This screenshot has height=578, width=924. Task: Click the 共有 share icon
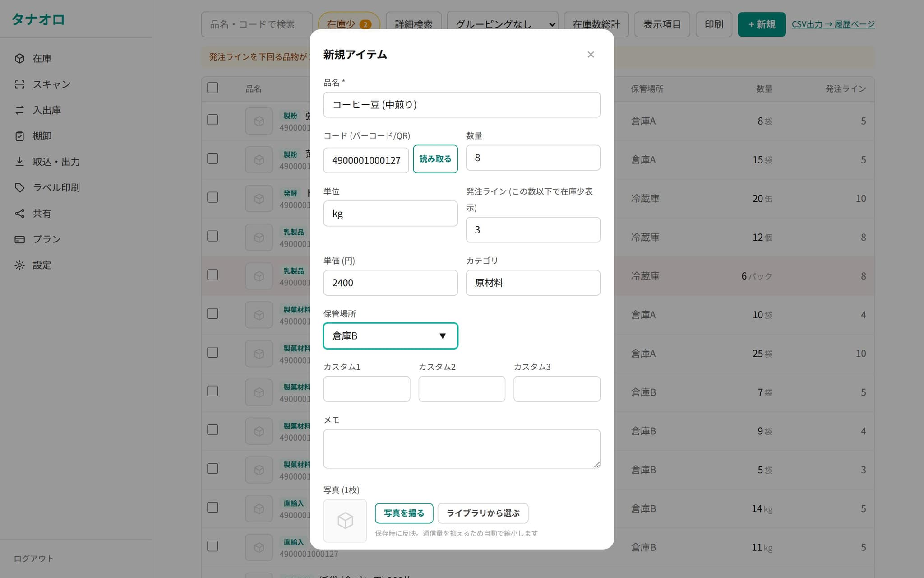point(19,213)
